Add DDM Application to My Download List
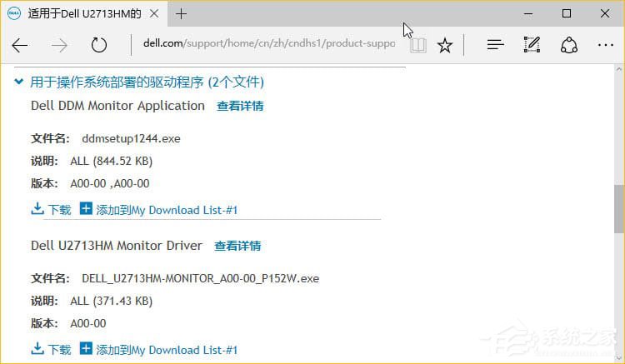This screenshot has width=625, height=364. tap(167, 210)
